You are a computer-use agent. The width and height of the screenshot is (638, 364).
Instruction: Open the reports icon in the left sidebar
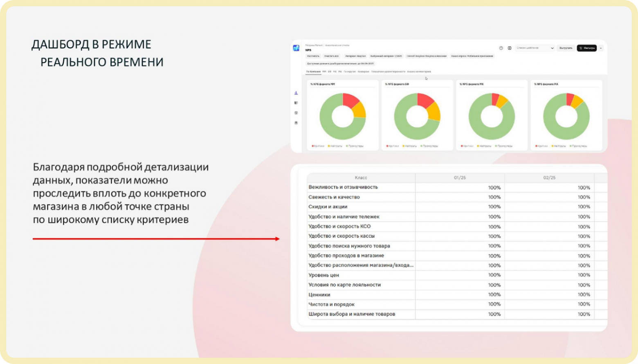coord(296,103)
